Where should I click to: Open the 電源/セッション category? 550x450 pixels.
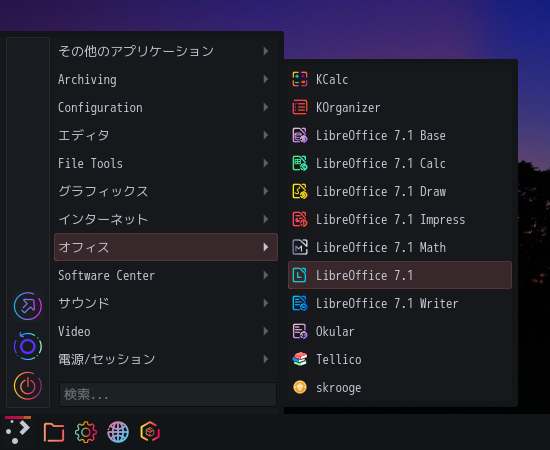pos(166,359)
